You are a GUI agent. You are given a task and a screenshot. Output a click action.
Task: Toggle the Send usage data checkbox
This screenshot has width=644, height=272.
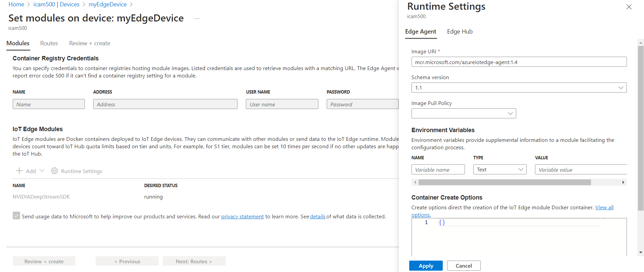point(16,215)
